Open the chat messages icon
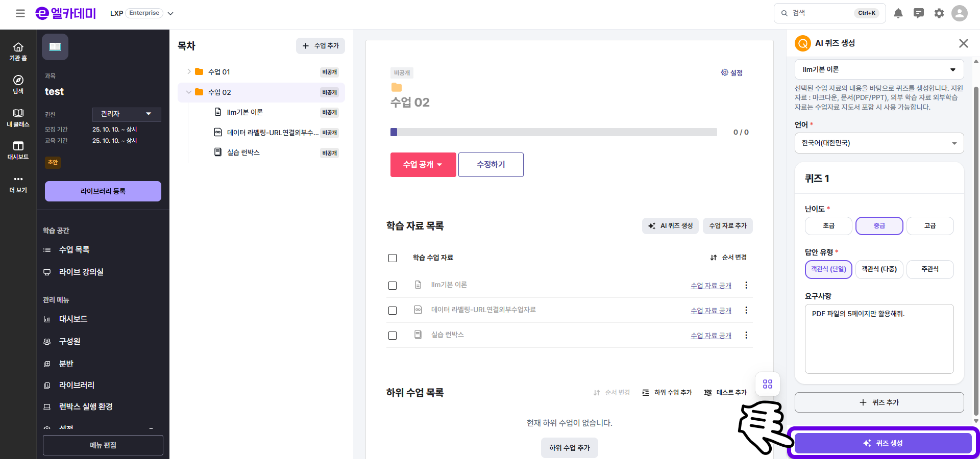980x459 pixels. (919, 13)
